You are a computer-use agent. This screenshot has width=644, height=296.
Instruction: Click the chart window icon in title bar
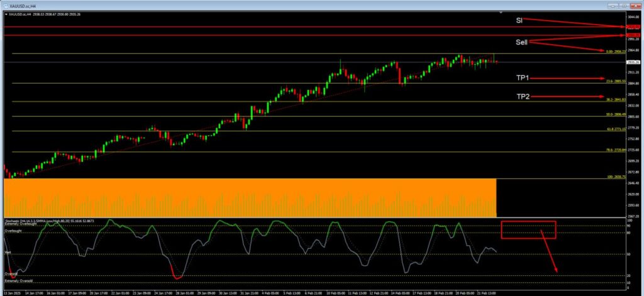pos(5,5)
